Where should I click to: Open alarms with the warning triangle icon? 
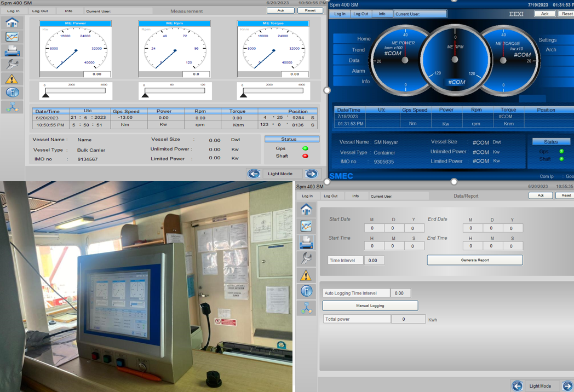click(12, 78)
